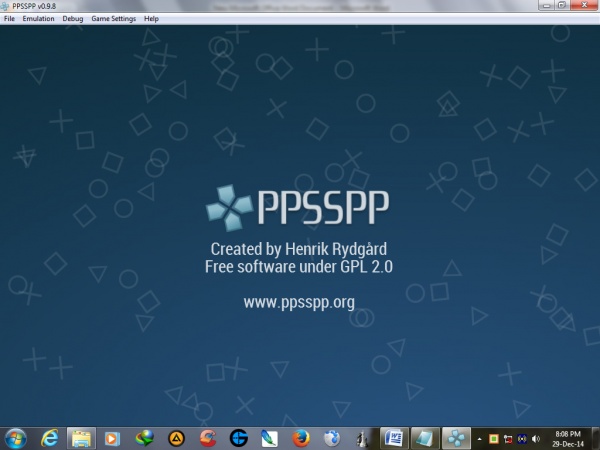Open AIMP orange triangle taskbar icon
600x450 pixels.
(176, 439)
